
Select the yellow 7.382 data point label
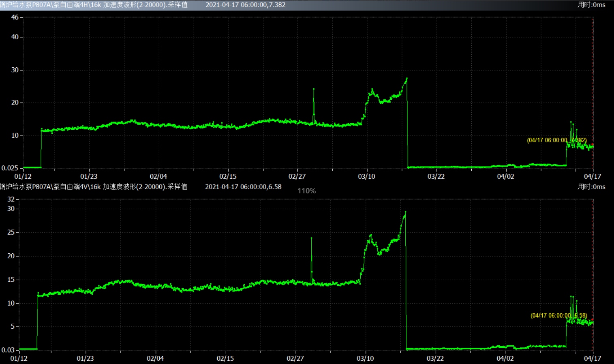[556, 140]
